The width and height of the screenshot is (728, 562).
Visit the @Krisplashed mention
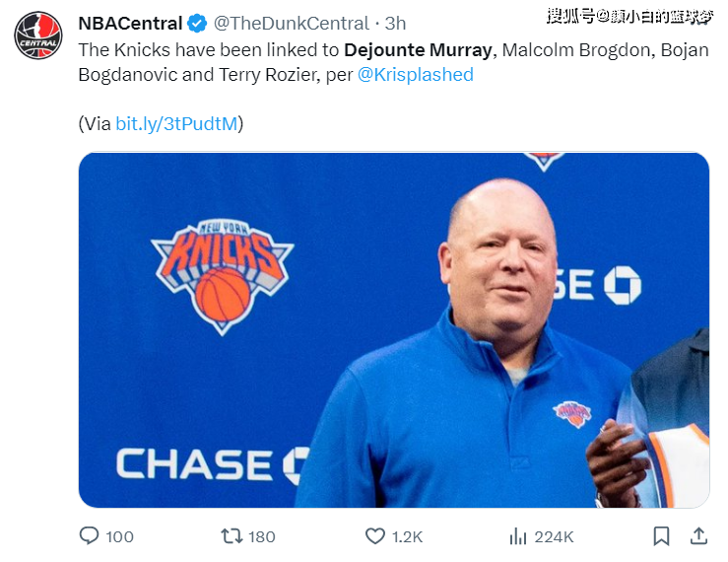click(415, 75)
